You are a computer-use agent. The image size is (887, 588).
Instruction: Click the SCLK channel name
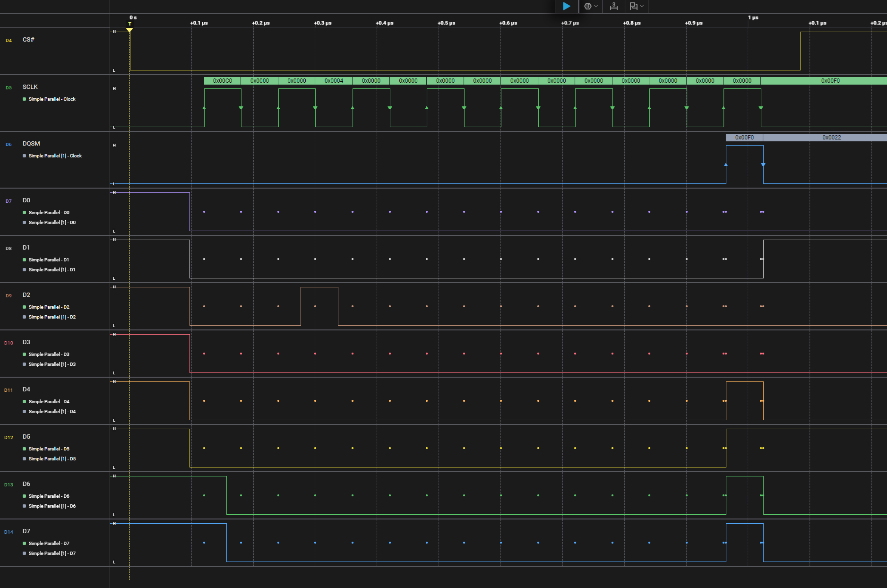(x=30, y=87)
